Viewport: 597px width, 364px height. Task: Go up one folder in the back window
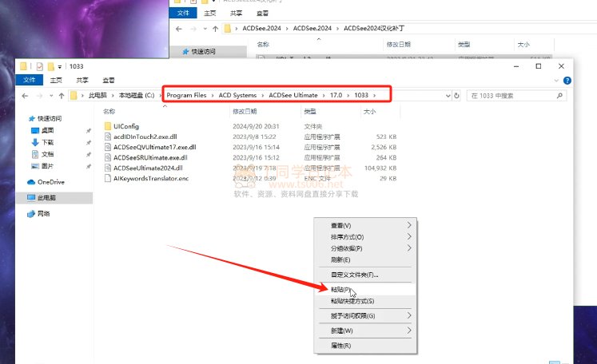click(216, 29)
